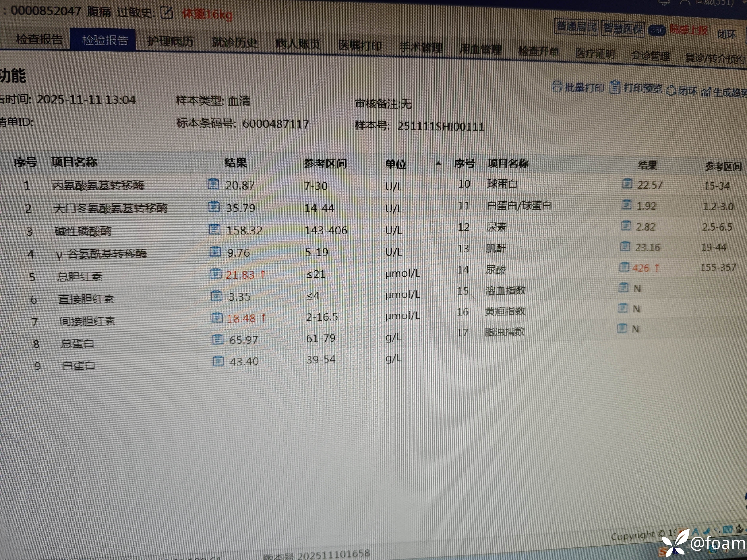
Task: Open detail icon for 总胆红素 result
Action: 216,274
